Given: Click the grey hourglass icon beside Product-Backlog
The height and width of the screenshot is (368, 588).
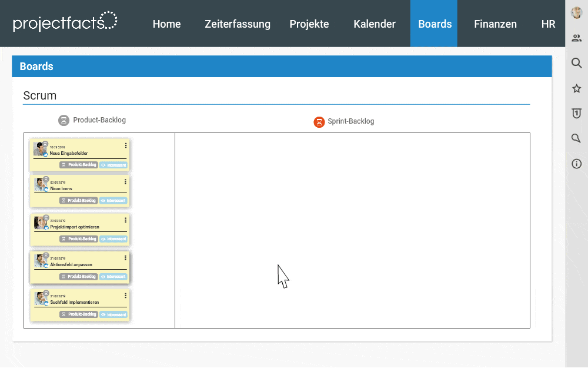Looking at the screenshot, I should tap(64, 121).
